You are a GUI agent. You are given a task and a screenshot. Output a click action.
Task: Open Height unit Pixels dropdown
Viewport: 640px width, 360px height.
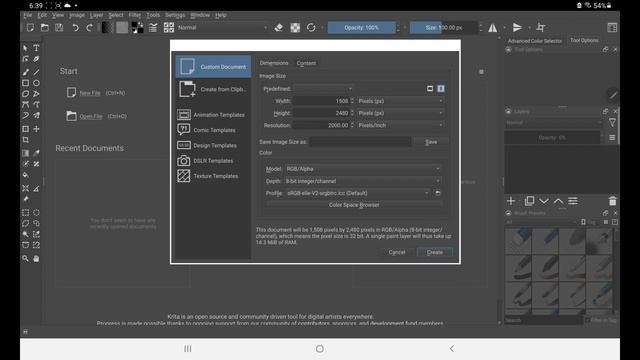click(400, 113)
